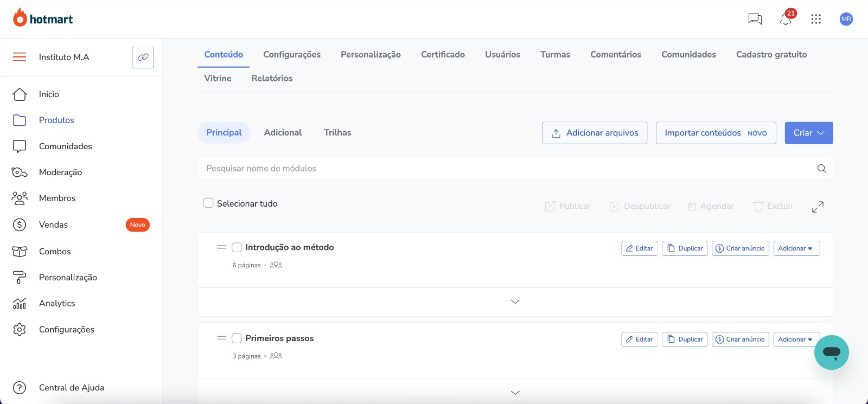The height and width of the screenshot is (404, 868).
Task: Open Adicionar dropdown for Introdução ao método
Action: pyautogui.click(x=796, y=248)
